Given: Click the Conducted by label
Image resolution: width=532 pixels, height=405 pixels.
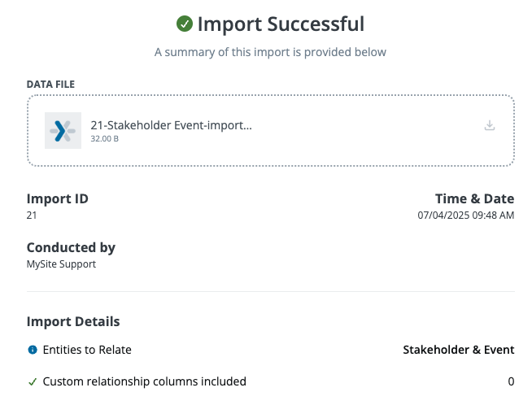Looking at the screenshot, I should [x=71, y=247].
